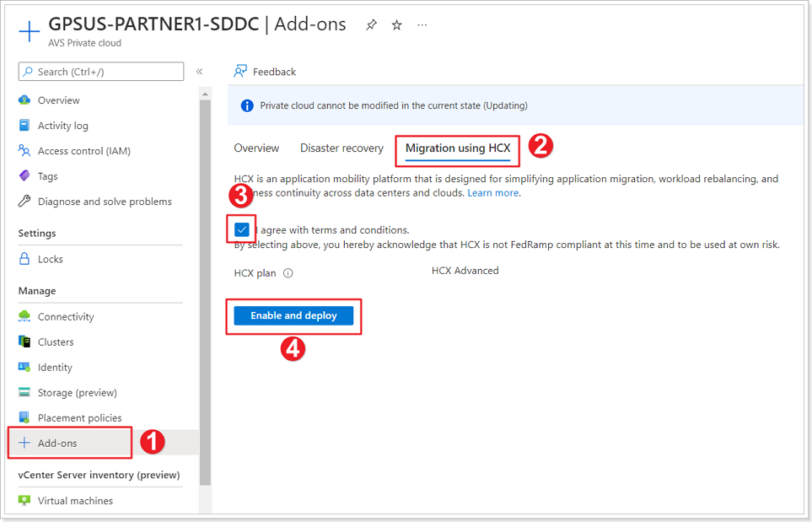
Task: Click the Enable and deploy button
Action: [293, 316]
